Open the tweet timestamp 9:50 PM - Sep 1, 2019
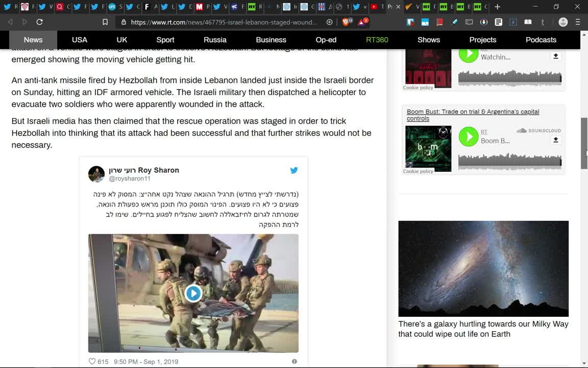The width and height of the screenshot is (588, 368). point(146,362)
